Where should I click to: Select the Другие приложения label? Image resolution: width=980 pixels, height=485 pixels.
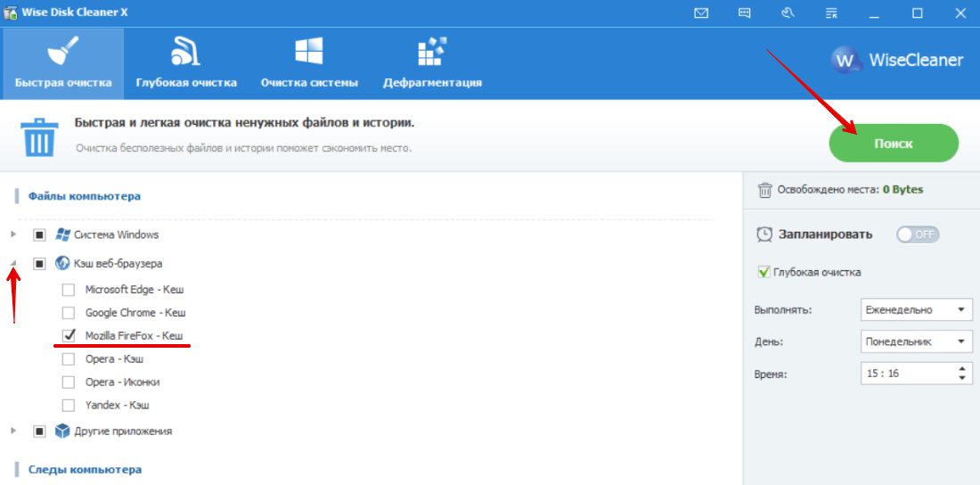pyautogui.click(x=123, y=432)
